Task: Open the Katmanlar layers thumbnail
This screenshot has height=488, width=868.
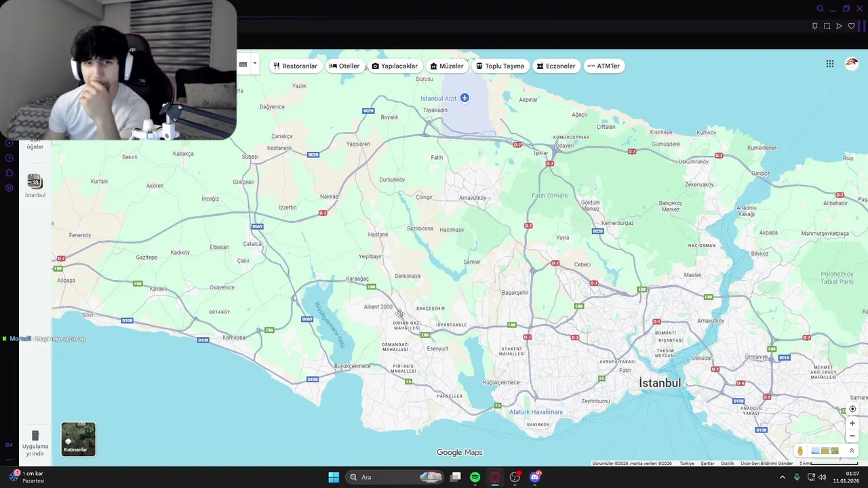Action: [79, 439]
